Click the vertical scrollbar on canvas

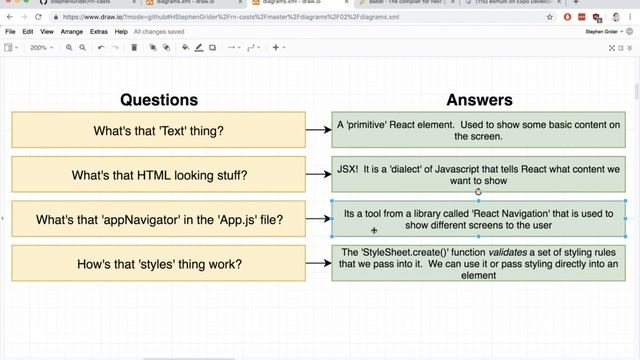pos(637,92)
